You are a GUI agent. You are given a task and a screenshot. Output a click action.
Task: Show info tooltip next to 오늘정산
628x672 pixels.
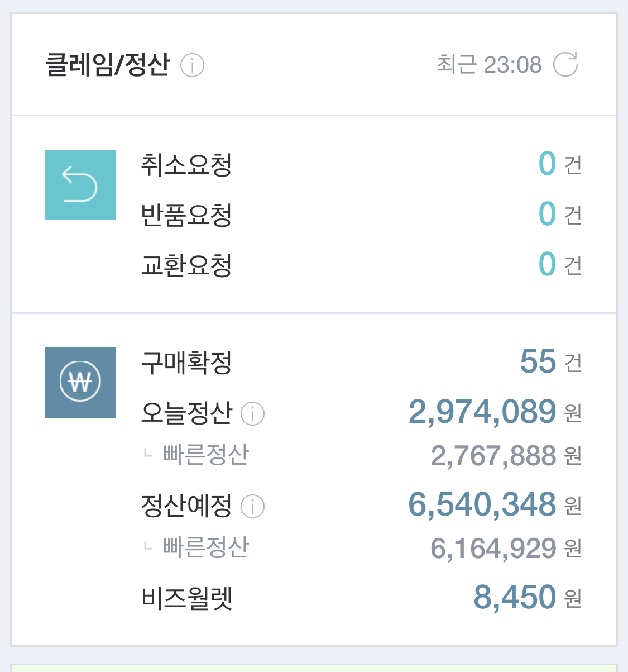coord(252,414)
